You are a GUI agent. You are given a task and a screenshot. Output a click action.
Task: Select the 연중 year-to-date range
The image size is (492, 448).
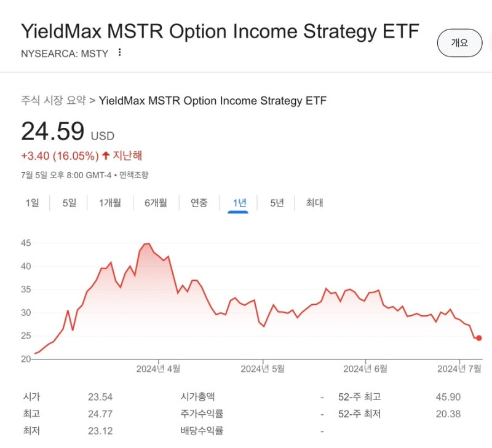[198, 202]
